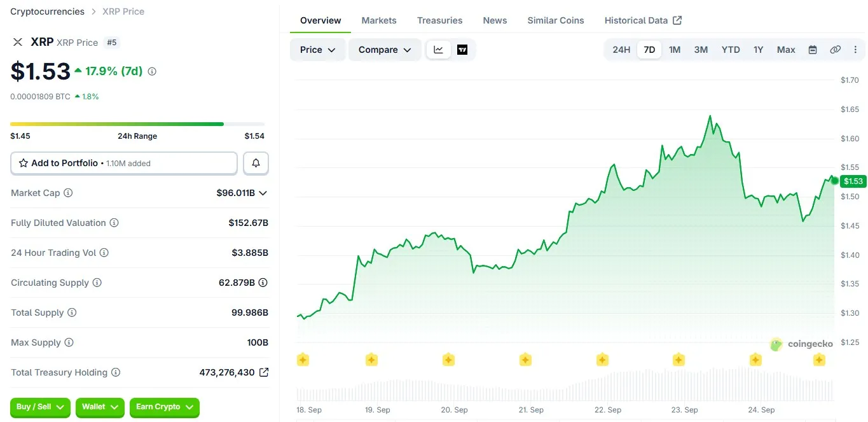This screenshot has height=422, width=868.
Task: Click news marker near 19. Sep
Action: pyautogui.click(x=371, y=360)
